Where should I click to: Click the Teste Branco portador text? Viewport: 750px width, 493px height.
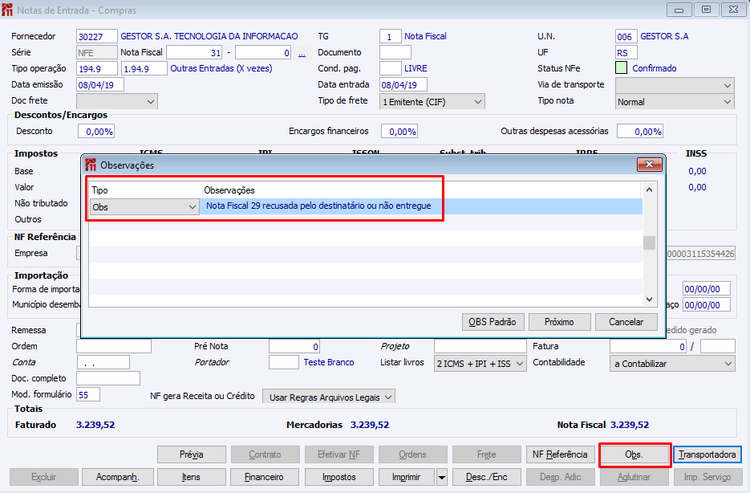(x=329, y=362)
